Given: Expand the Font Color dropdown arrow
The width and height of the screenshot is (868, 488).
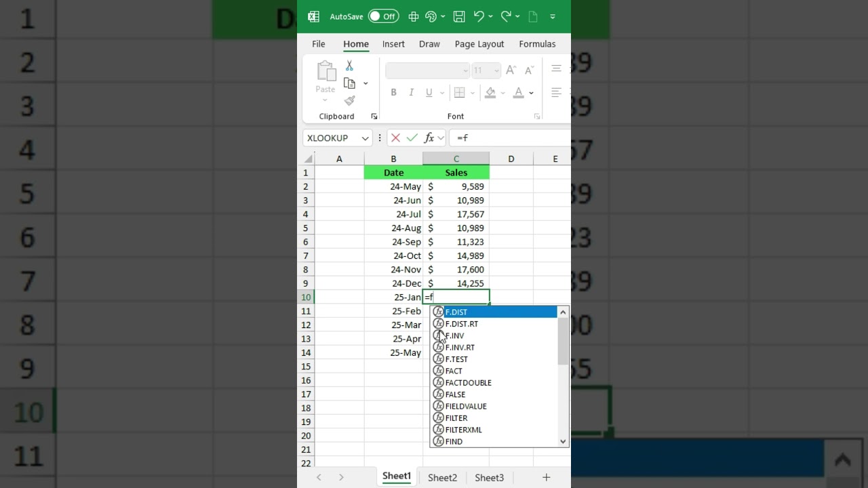Looking at the screenshot, I should tap(531, 93).
